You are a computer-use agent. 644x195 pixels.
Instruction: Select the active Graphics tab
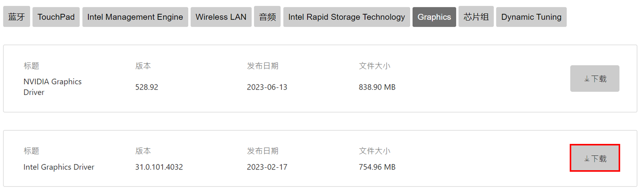tap(434, 17)
